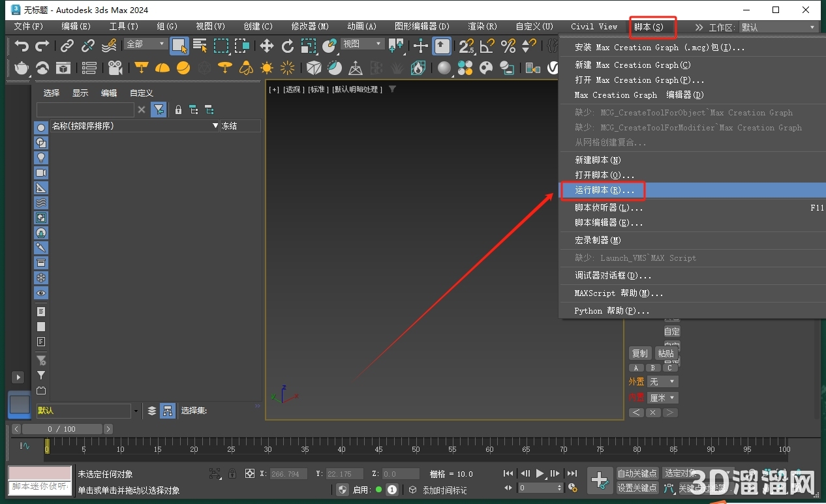Open the select filter dropdown showing 全部
The width and height of the screenshot is (826, 504).
click(x=146, y=44)
